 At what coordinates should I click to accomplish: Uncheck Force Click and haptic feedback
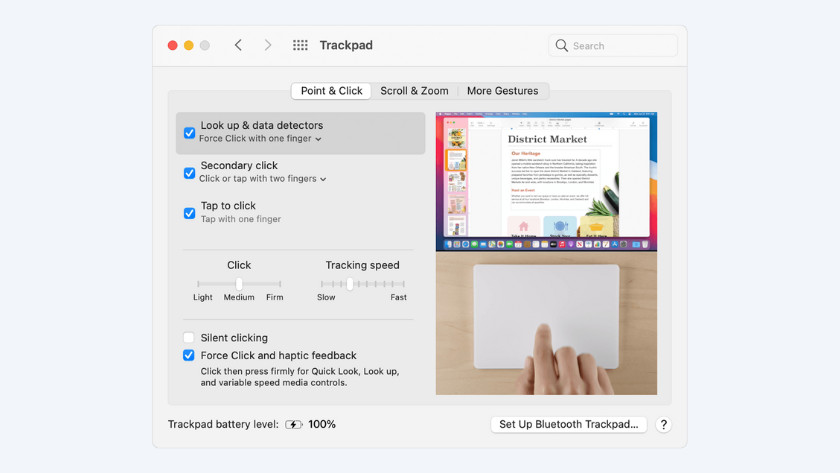189,355
